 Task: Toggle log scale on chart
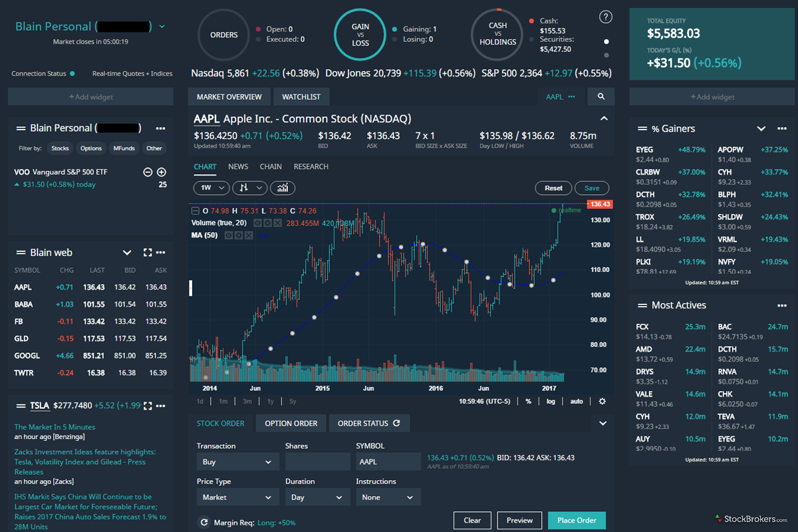[551, 402]
